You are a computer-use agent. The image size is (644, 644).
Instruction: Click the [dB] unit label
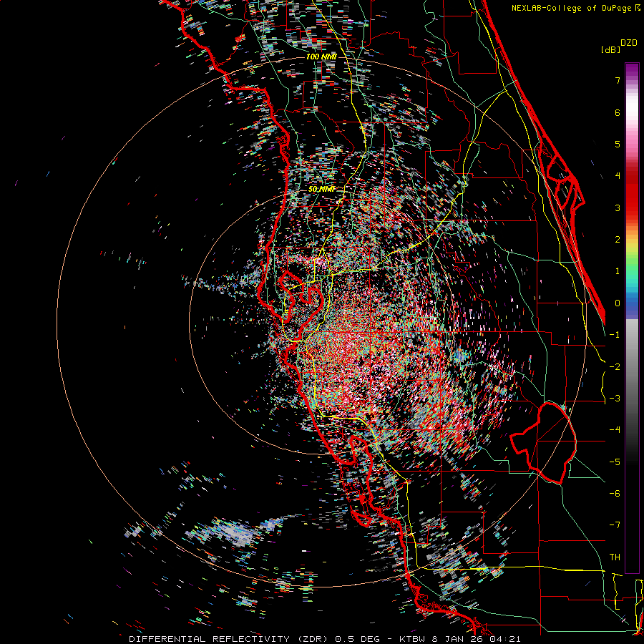(x=610, y=49)
